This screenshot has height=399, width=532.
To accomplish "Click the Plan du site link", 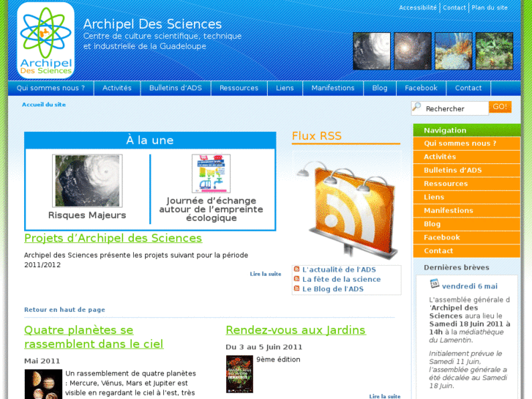I will 490,7.
